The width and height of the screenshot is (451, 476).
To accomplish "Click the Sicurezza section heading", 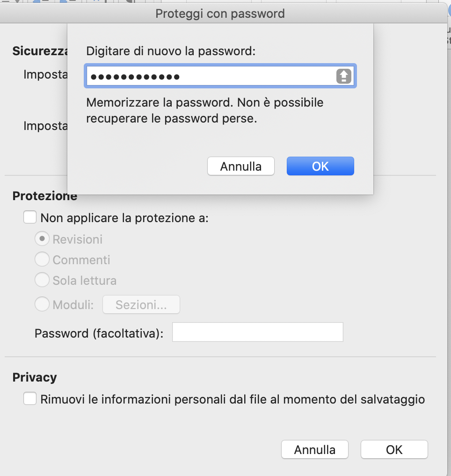I will [40, 51].
